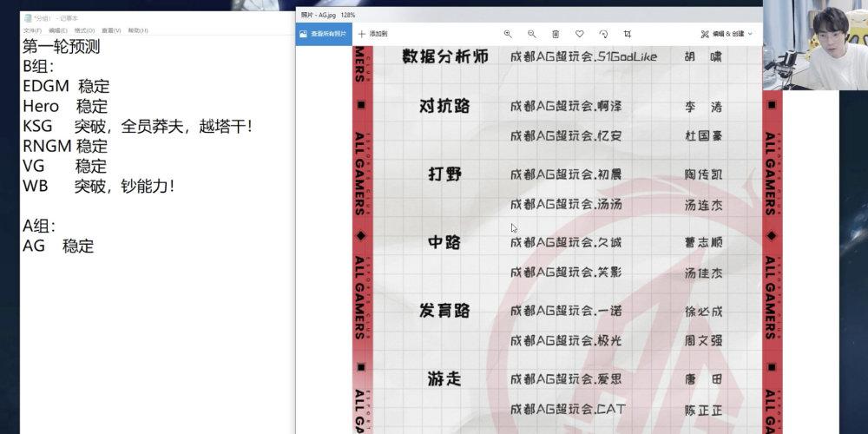This screenshot has width=868, height=434.
Task: Open the 格式(O) menu in Notepad
Action: point(84,30)
